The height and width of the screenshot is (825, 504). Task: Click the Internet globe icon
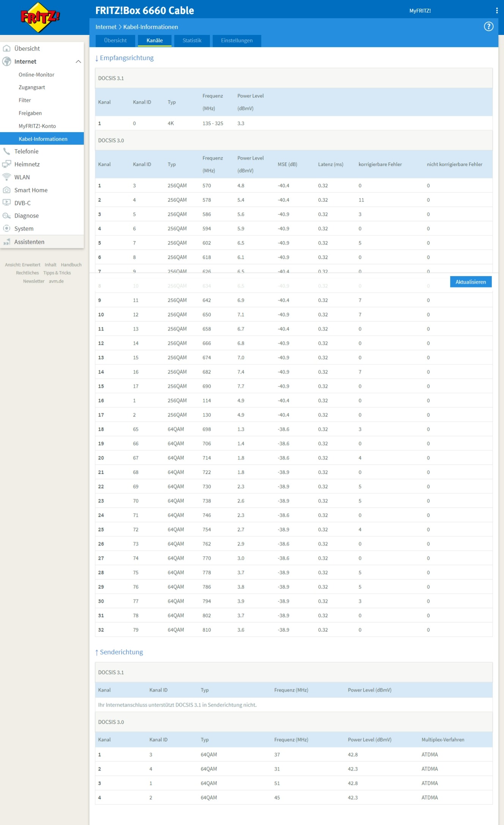click(6, 62)
